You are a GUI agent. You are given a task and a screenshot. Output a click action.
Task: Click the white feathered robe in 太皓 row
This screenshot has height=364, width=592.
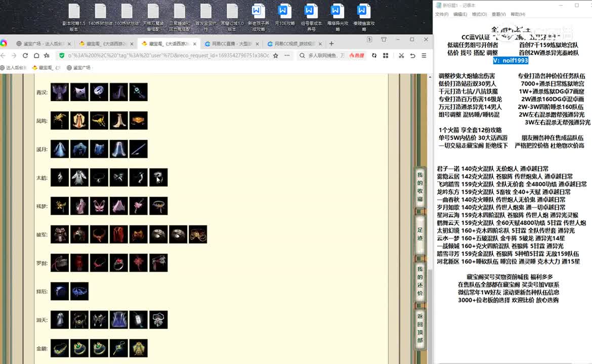point(79,177)
